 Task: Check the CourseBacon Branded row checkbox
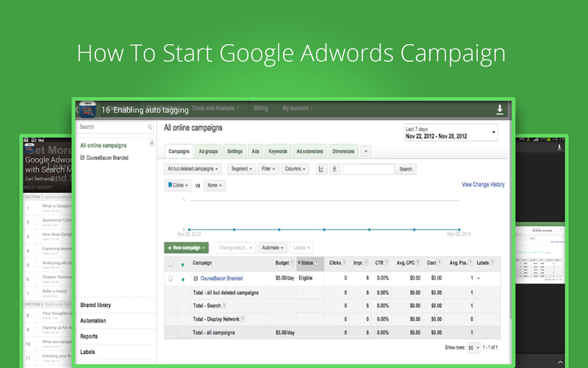171,279
